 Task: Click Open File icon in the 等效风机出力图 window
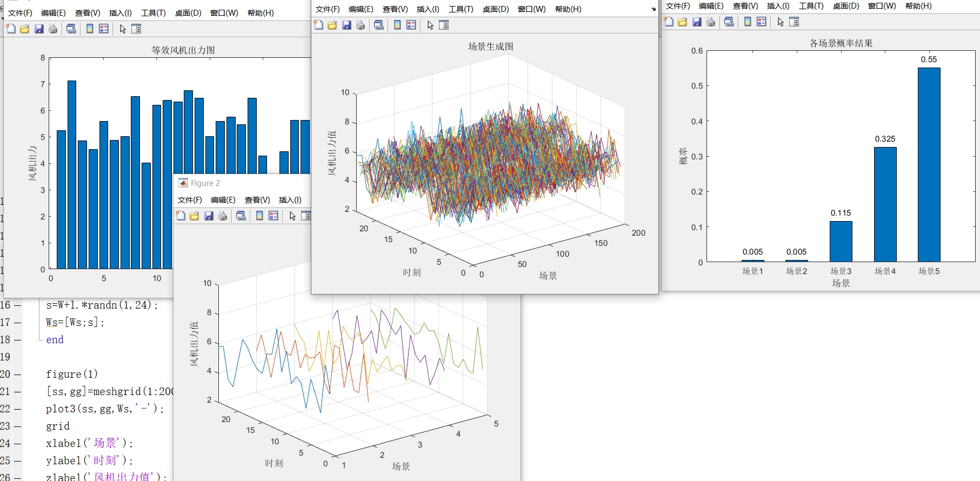25,29
